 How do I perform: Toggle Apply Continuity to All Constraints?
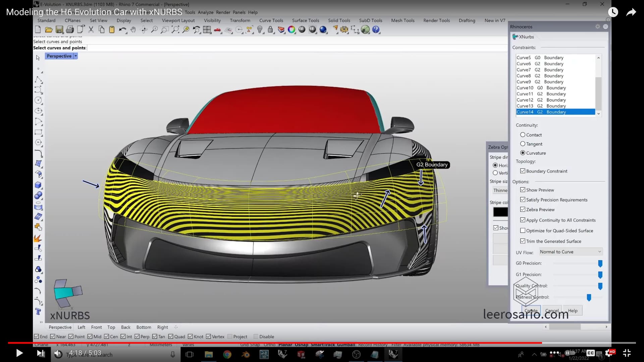pyautogui.click(x=523, y=220)
